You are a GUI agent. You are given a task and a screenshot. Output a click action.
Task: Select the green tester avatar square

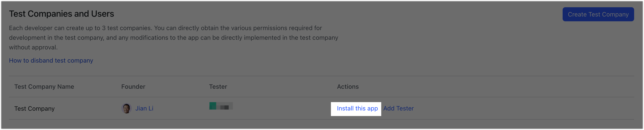[213, 106]
